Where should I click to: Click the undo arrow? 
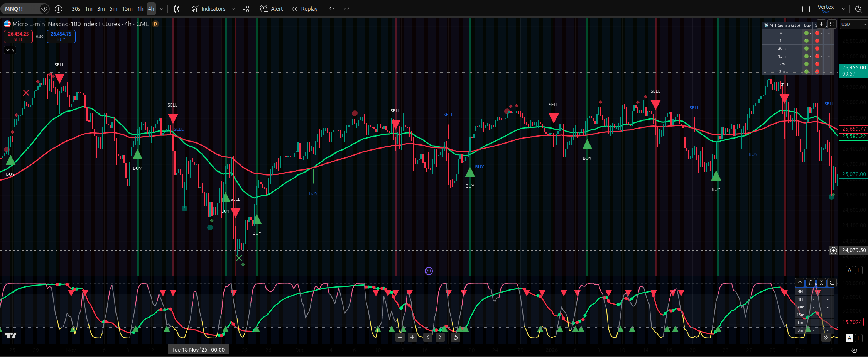click(x=332, y=9)
